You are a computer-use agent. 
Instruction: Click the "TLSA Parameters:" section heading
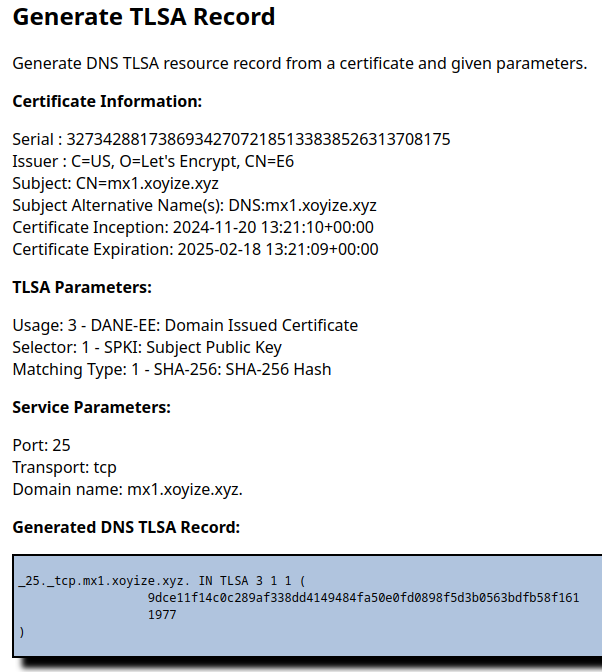[x=82, y=287]
